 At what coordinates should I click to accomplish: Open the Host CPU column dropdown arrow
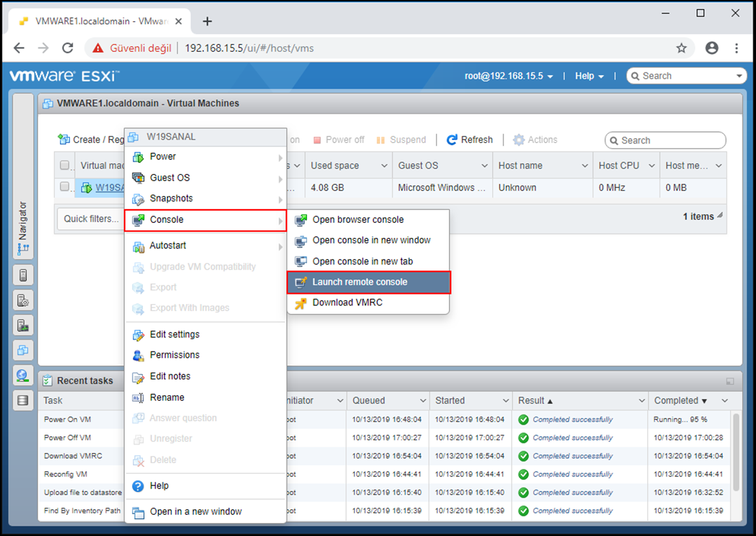click(x=652, y=166)
